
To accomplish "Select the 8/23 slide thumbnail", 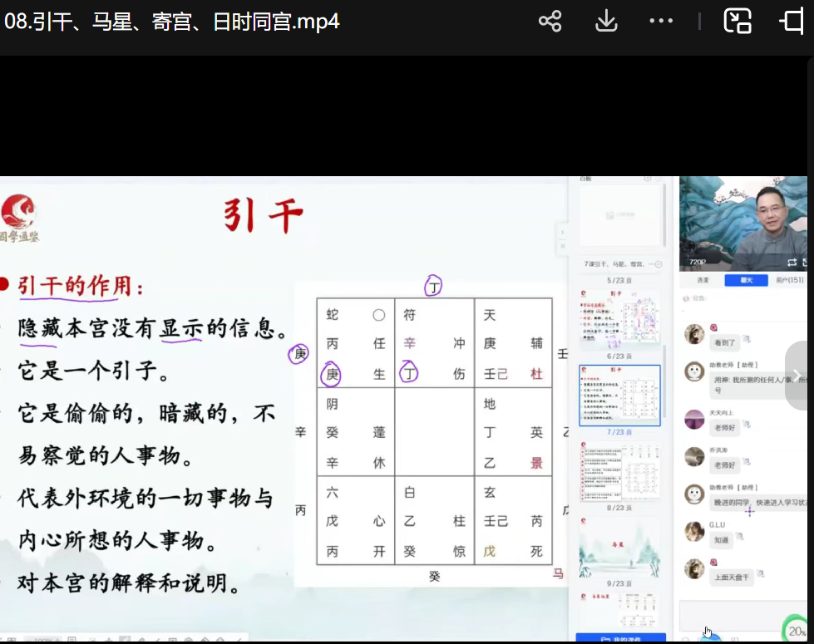I will 619,469.
